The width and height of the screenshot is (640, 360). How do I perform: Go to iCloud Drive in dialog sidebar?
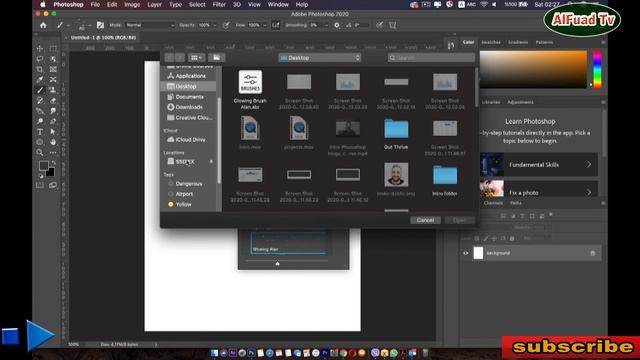click(x=187, y=140)
